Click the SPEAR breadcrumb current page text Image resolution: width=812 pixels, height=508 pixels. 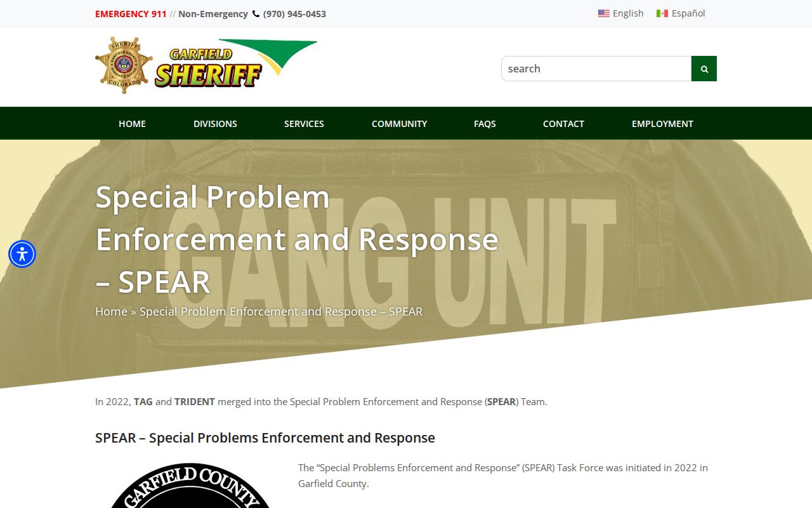281,311
